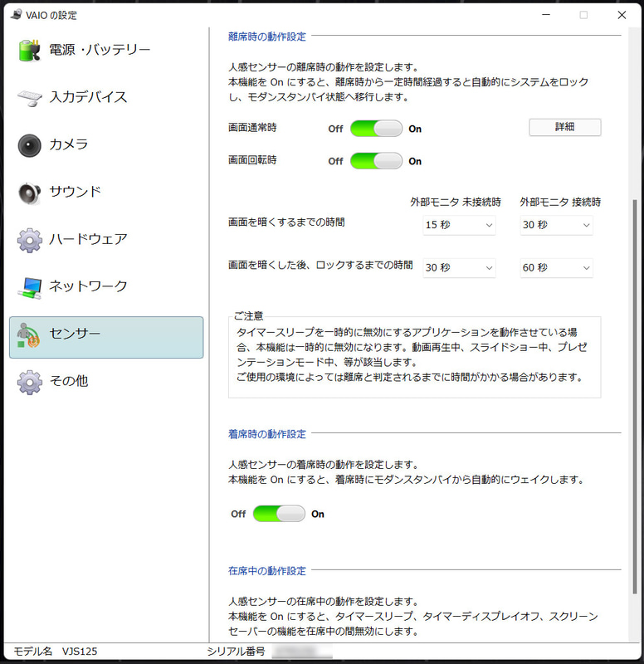Switch to the カメラ settings
This screenshot has height=664, width=644.
[x=69, y=144]
